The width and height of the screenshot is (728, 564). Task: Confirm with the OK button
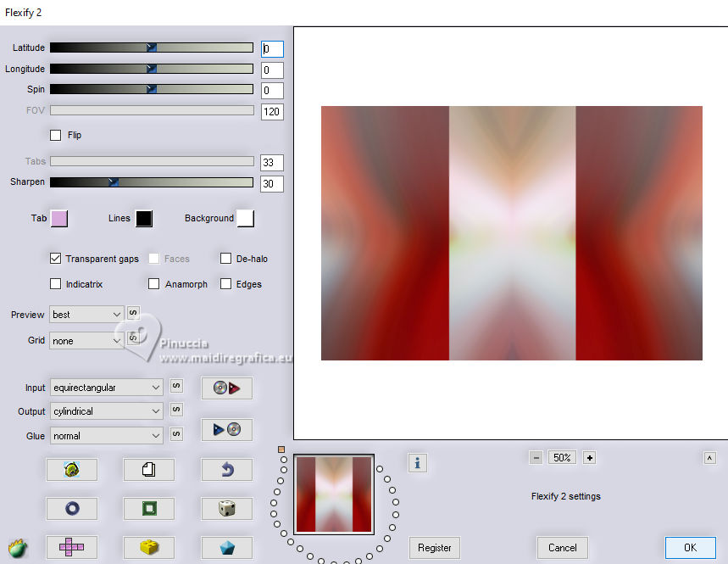pyautogui.click(x=691, y=548)
